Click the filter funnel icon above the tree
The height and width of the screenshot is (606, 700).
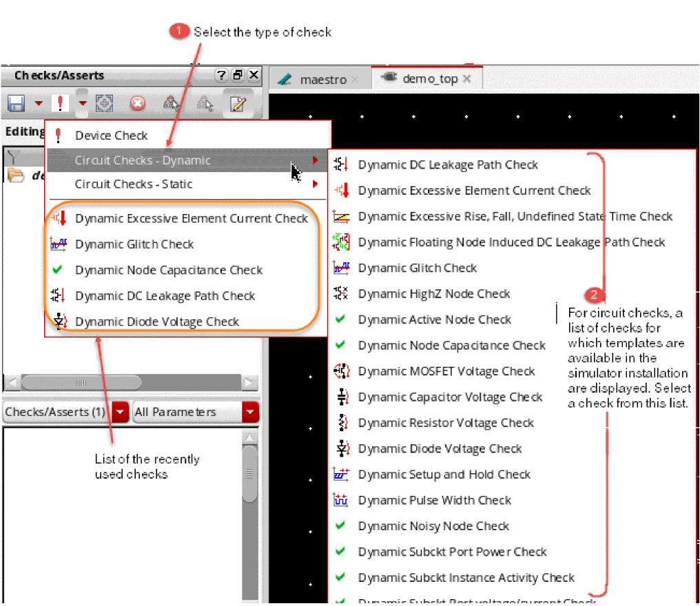[13, 157]
